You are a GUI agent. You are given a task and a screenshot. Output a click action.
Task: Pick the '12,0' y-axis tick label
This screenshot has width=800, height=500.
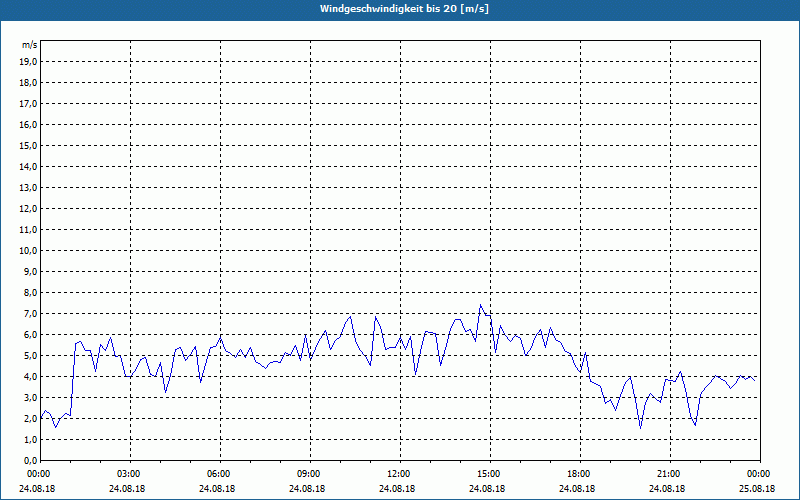(x=28, y=209)
